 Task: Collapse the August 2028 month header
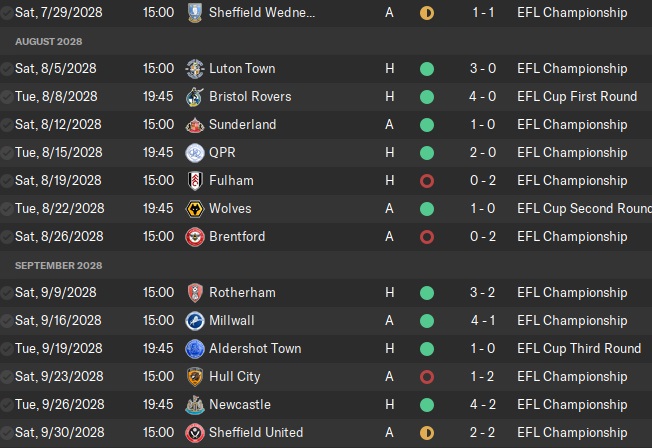(x=49, y=42)
